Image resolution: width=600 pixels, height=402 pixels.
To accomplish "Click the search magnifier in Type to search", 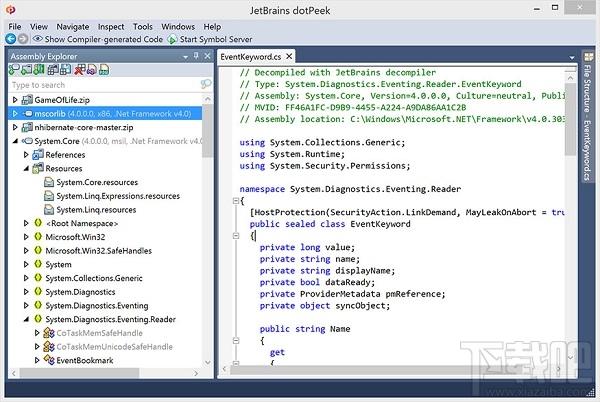I will (206, 84).
